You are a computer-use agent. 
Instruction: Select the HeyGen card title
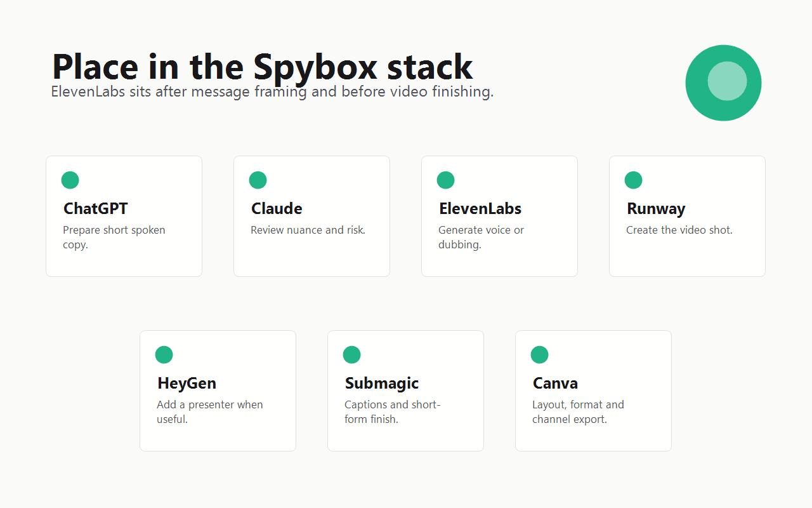pos(187,383)
